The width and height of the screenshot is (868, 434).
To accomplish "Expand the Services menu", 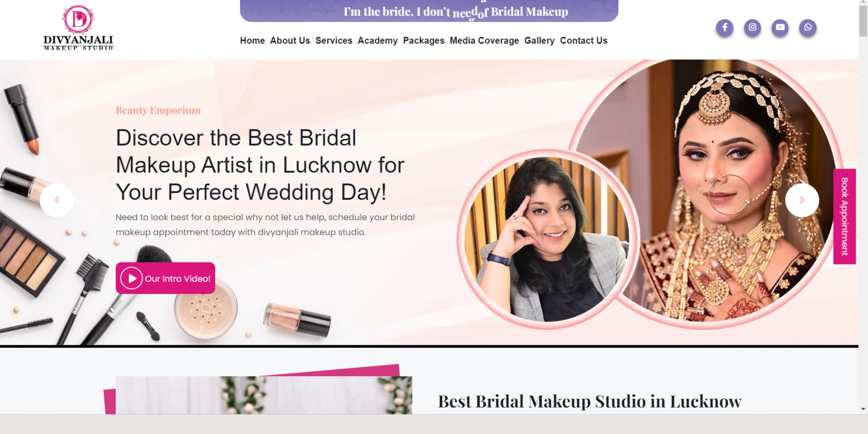I will [x=334, y=41].
